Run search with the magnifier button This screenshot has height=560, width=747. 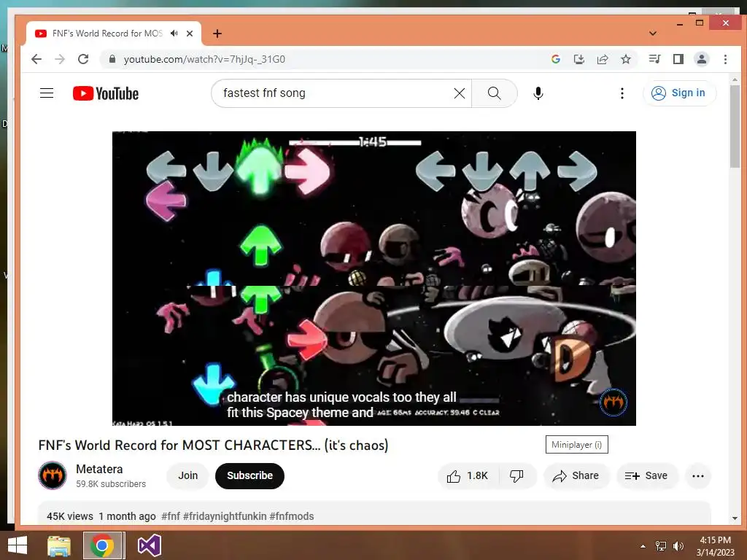click(494, 93)
